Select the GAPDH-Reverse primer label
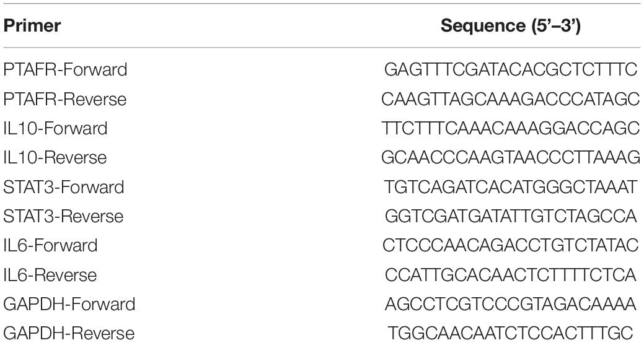Screen dimensions: 644x343 click(x=69, y=333)
